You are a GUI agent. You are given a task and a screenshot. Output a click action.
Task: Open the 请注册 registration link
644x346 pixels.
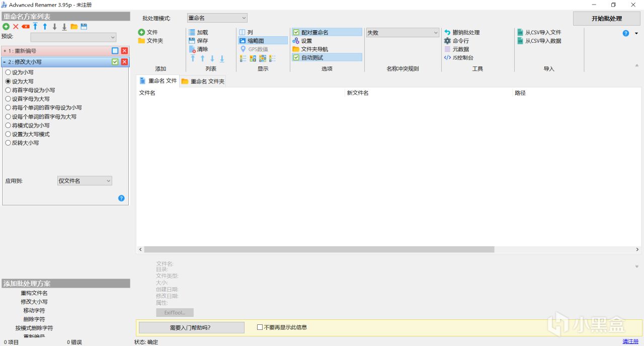pos(630,341)
